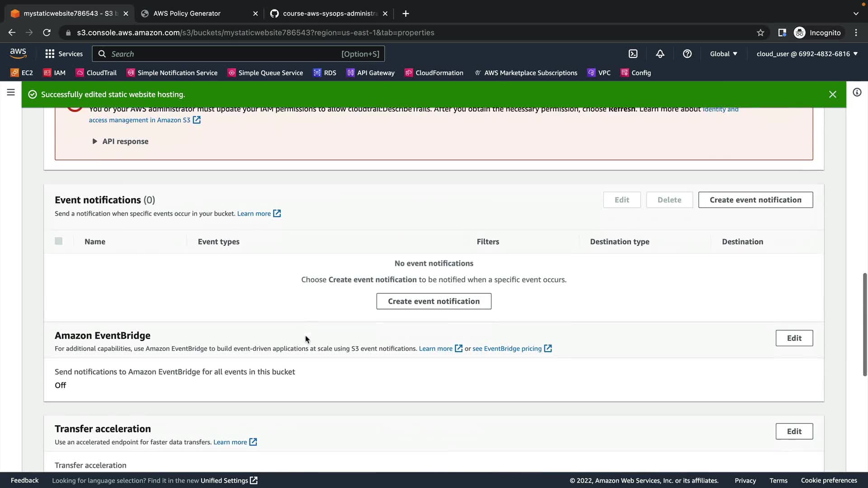Open the Global region dropdown
This screenshot has height=488, width=868.
coord(723,54)
